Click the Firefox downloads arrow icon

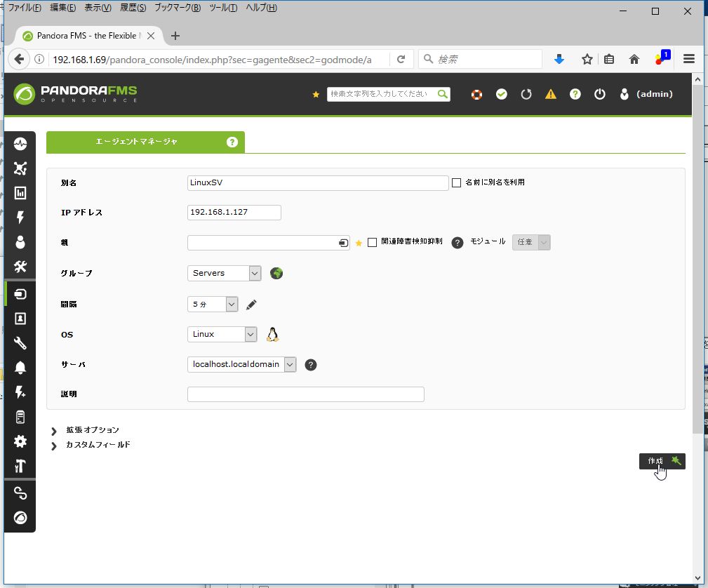559,59
